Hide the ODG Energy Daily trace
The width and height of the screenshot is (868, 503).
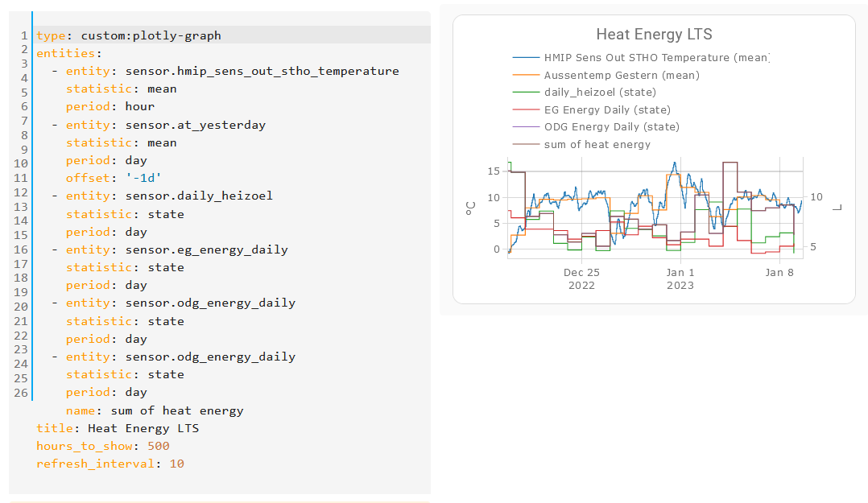[596, 126]
